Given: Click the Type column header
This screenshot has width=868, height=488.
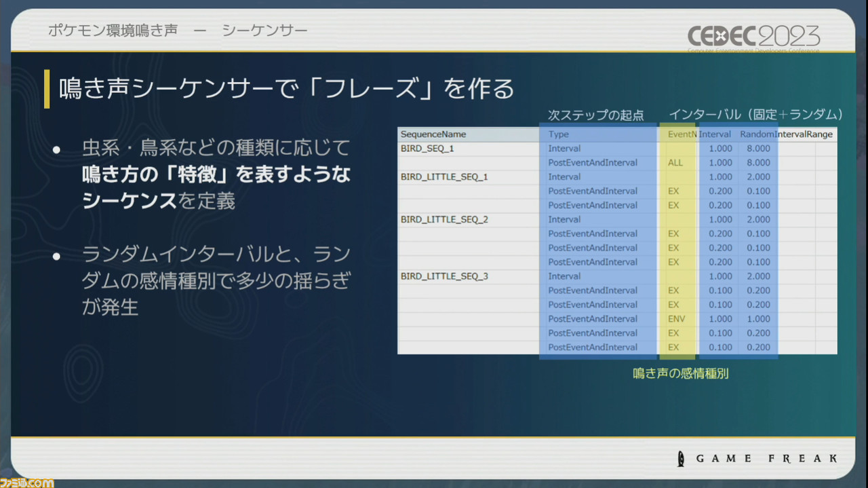Looking at the screenshot, I should coord(557,134).
